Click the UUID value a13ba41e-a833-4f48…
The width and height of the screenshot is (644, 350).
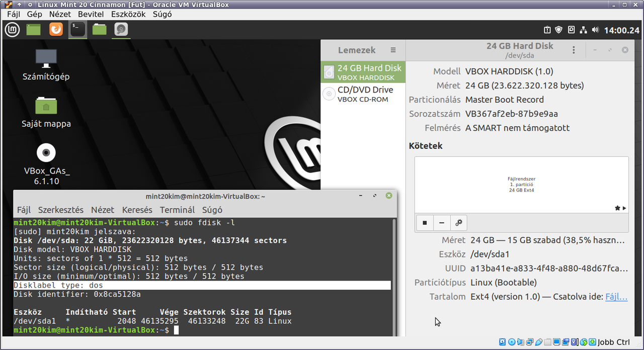pos(549,269)
